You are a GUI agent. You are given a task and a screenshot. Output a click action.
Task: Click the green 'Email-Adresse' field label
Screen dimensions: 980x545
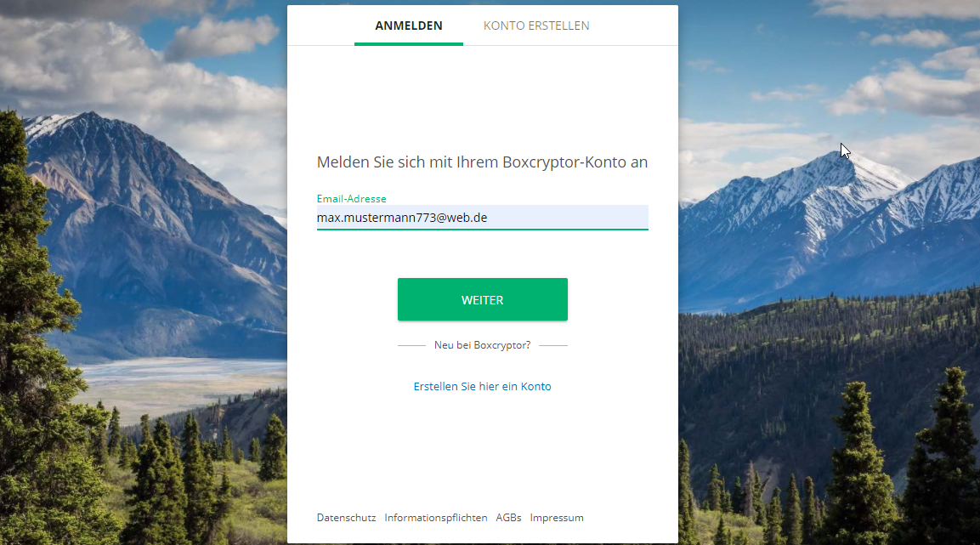[x=351, y=199]
